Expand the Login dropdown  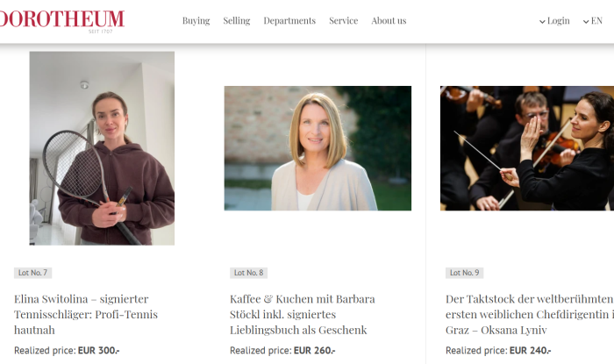coord(554,21)
